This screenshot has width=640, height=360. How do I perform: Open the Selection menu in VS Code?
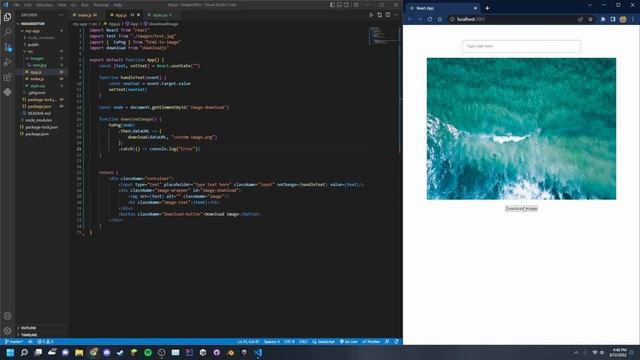44,5
